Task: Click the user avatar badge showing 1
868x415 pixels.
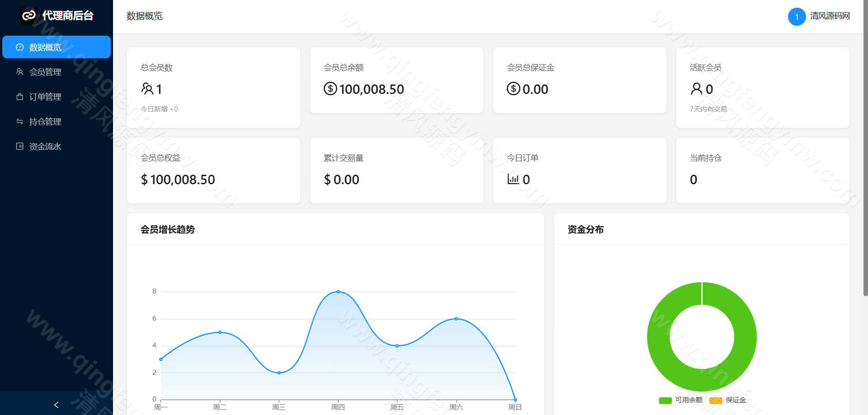Action: (x=797, y=16)
